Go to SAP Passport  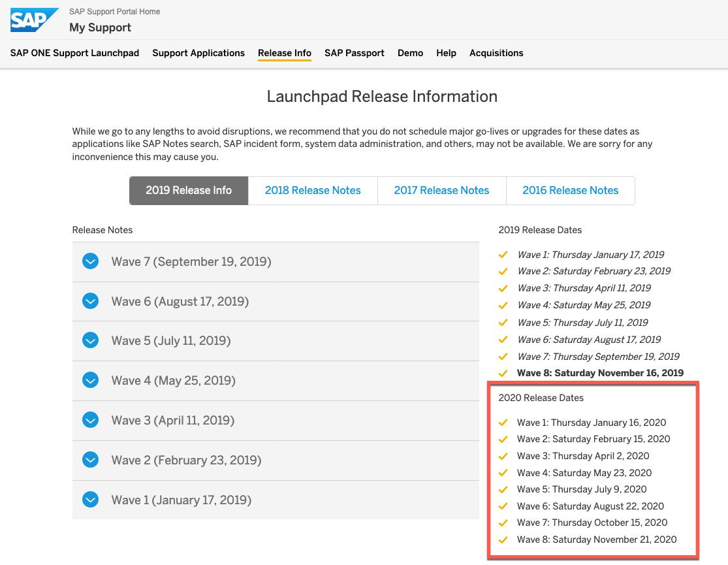click(x=355, y=53)
